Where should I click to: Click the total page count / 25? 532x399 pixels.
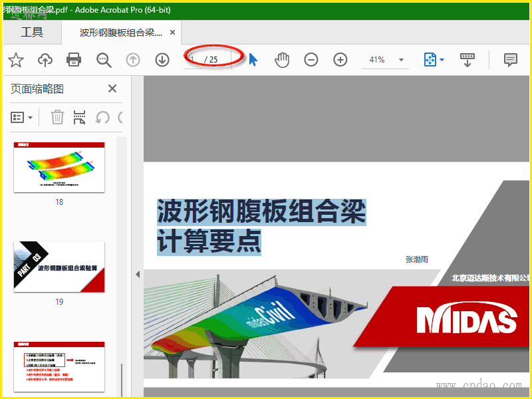tap(211, 60)
